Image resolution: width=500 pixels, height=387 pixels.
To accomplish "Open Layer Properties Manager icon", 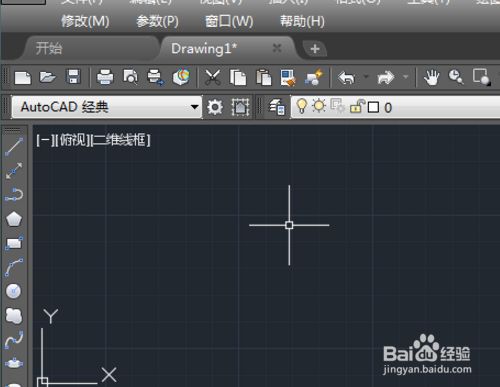I will [277, 107].
